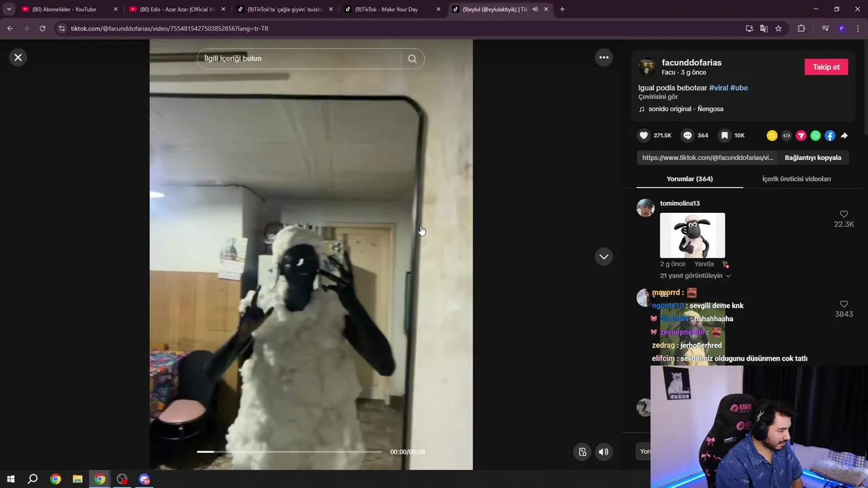Open the Chrome three-dot menu
Screen dimensions: 868x488
(x=857, y=28)
